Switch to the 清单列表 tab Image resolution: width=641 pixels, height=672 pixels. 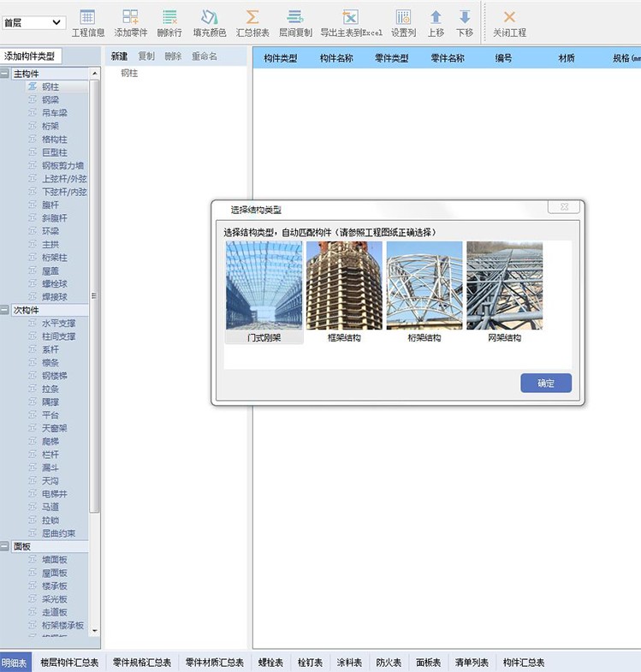472,663
